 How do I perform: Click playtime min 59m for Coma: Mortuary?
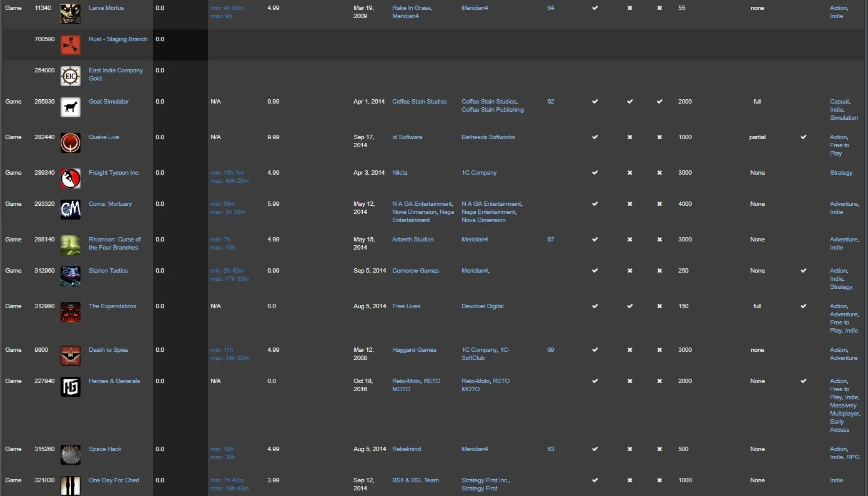(x=223, y=204)
